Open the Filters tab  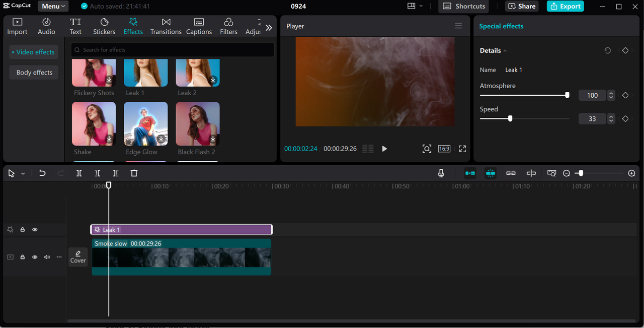point(228,26)
